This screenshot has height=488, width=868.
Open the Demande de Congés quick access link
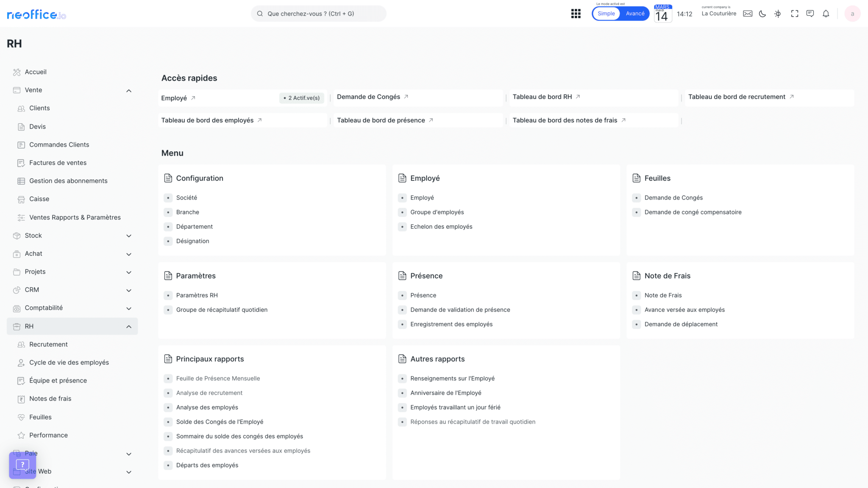pyautogui.click(x=368, y=97)
